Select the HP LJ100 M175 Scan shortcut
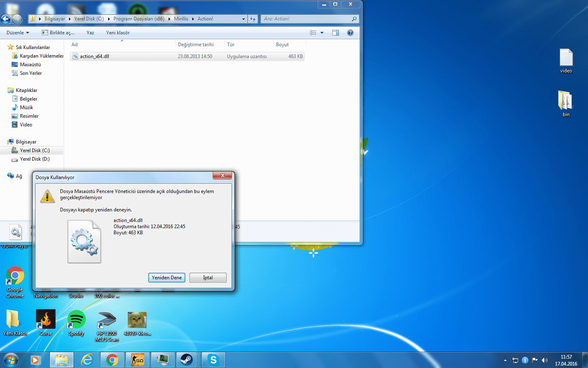The width and height of the screenshot is (588, 368). (x=107, y=326)
